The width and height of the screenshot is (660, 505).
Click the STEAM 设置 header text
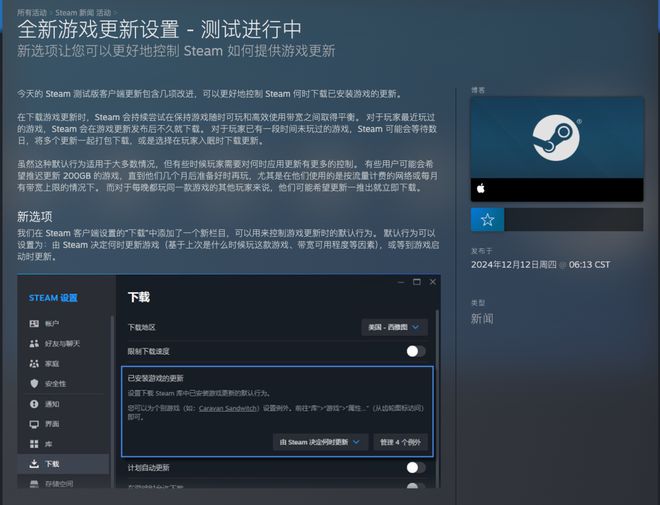pyautogui.click(x=53, y=298)
